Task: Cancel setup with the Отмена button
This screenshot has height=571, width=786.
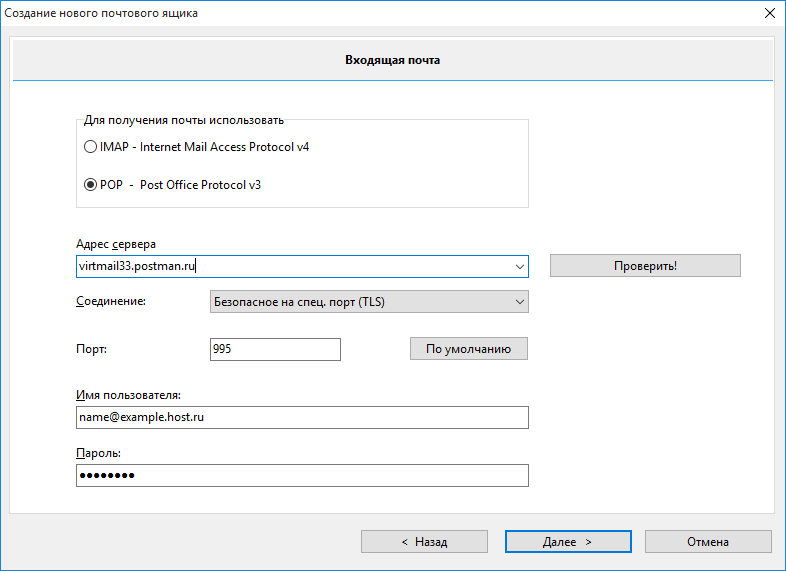Action: pyautogui.click(x=708, y=542)
